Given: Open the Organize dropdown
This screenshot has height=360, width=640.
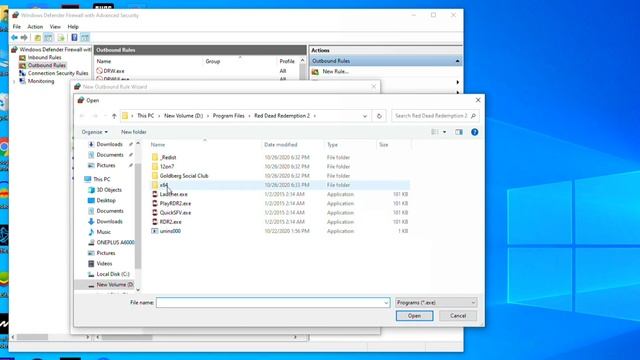Looking at the screenshot, I should [95, 132].
